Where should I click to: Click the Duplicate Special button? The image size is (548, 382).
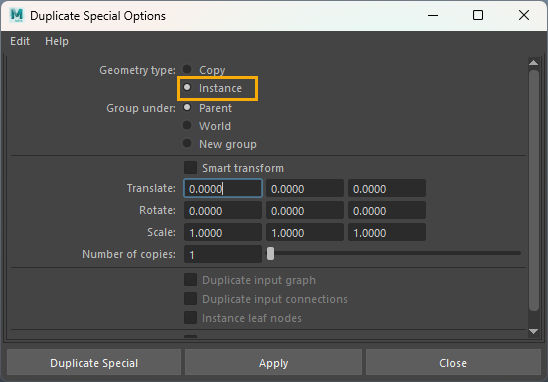pyautogui.click(x=94, y=362)
